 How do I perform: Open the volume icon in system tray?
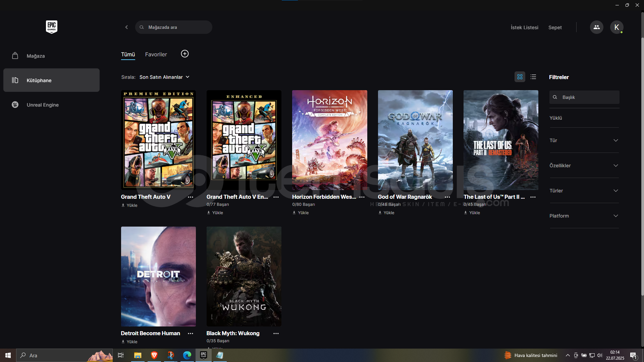pos(600,355)
